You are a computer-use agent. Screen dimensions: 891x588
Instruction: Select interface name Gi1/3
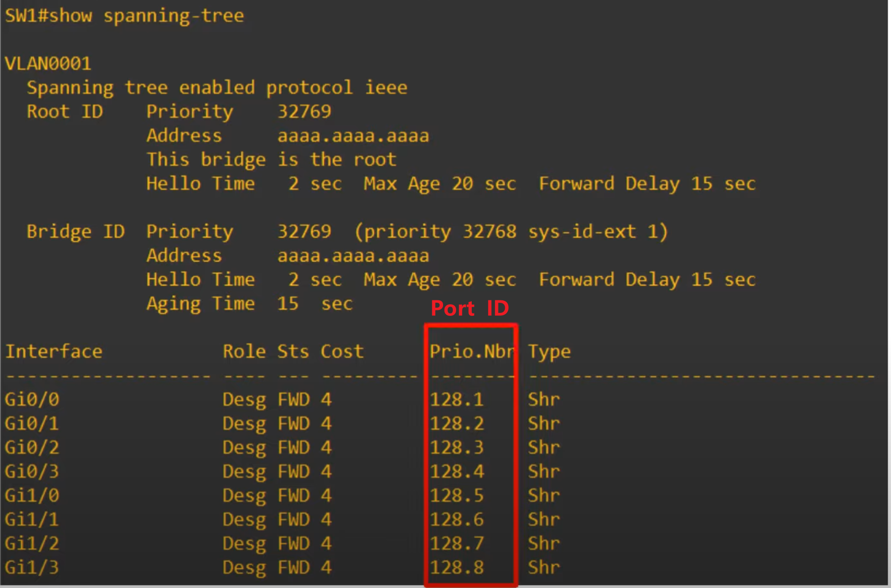pyautogui.click(x=32, y=568)
